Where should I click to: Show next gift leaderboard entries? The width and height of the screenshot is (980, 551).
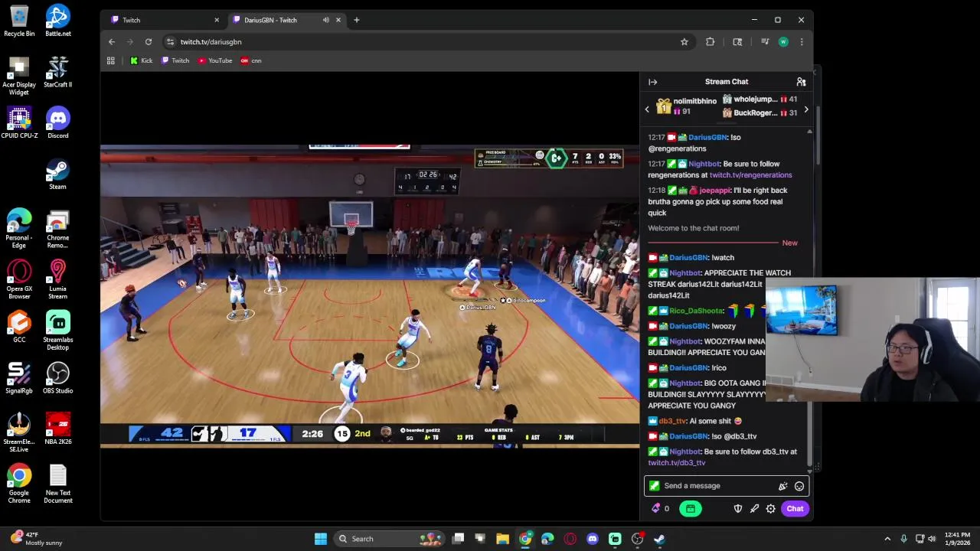pos(805,109)
